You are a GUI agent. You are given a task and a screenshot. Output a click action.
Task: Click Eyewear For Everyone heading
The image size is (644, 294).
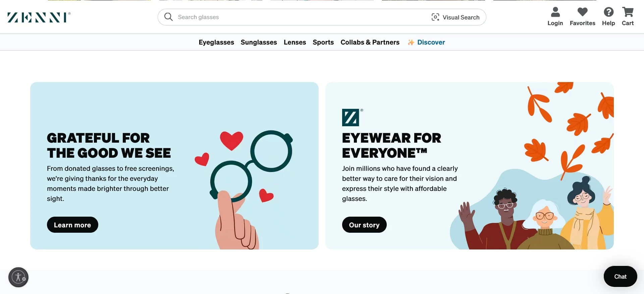coord(391,145)
